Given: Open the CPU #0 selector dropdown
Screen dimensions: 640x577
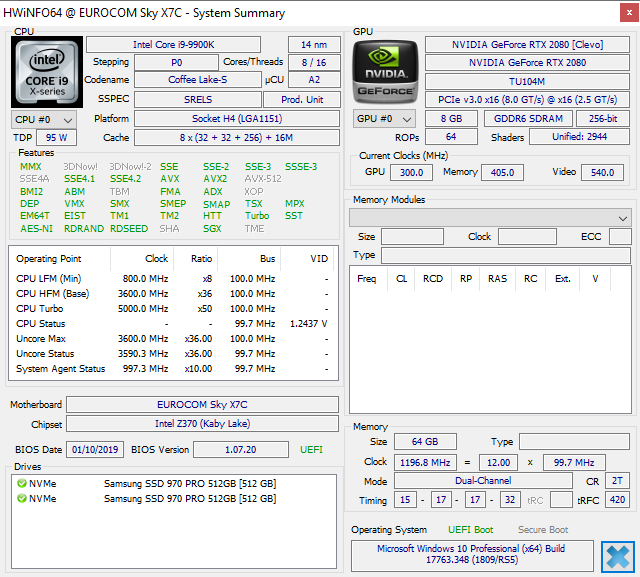Looking at the screenshot, I should point(44,120).
